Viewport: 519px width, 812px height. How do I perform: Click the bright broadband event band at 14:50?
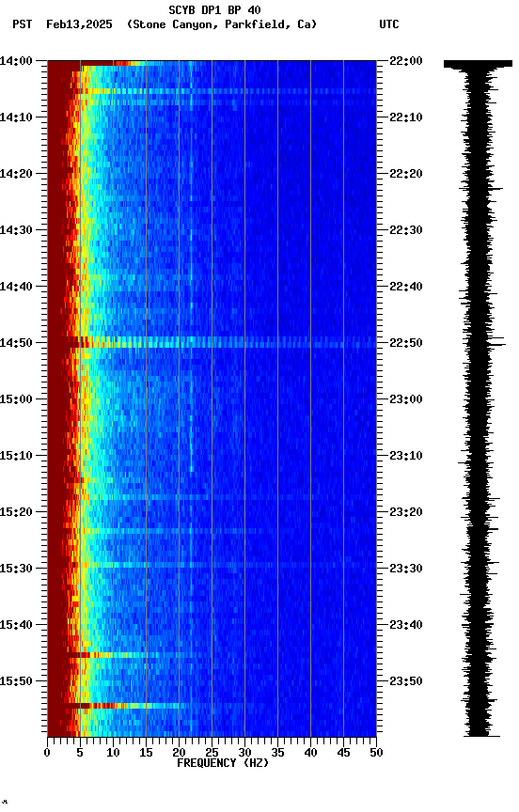[x=212, y=342]
